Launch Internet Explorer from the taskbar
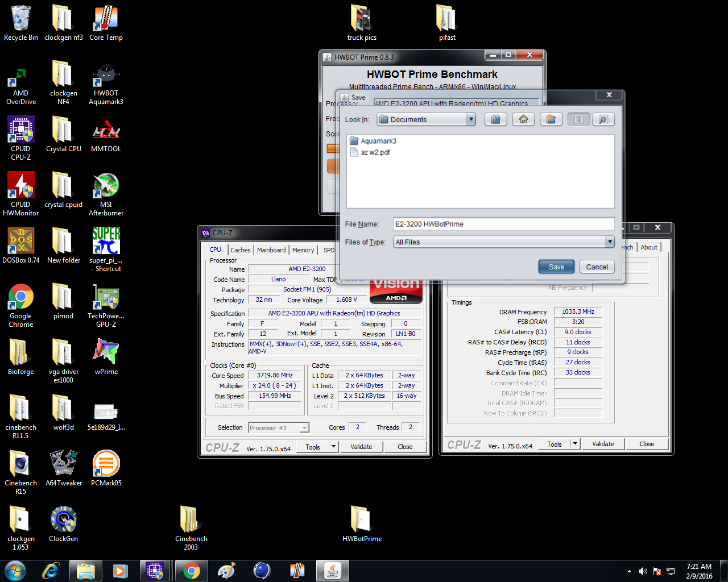The image size is (728, 582). [x=51, y=571]
